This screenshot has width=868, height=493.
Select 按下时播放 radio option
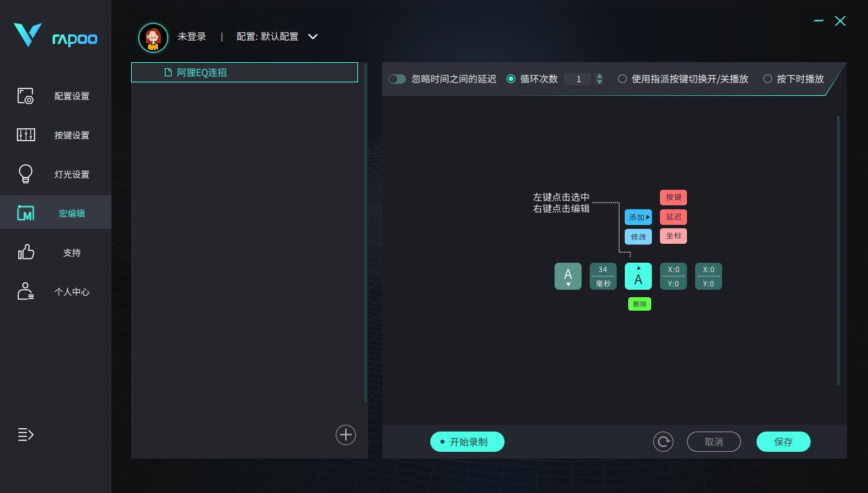tap(767, 79)
